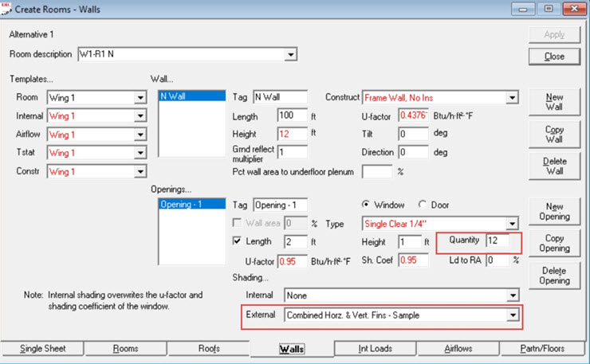Viewport: 590px width, 364px height.
Task: Expand the External shading dropdown
Action: point(512,315)
